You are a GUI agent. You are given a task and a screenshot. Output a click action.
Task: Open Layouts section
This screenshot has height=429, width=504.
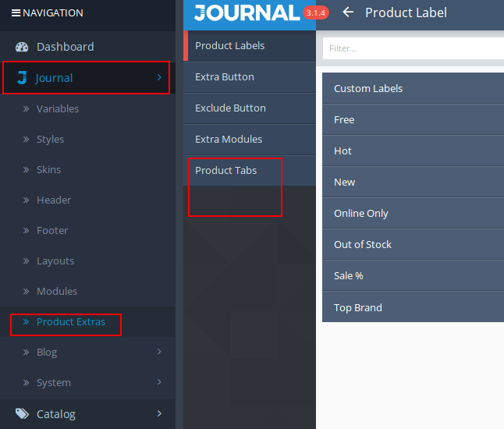click(x=87, y=261)
